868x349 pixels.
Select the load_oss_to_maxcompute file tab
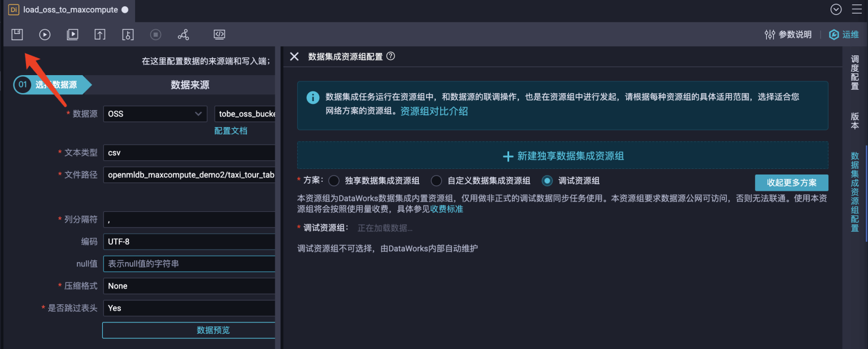[x=68, y=10]
